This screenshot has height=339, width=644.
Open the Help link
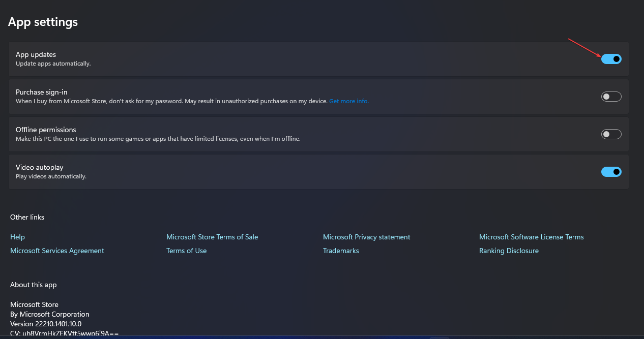[17, 237]
